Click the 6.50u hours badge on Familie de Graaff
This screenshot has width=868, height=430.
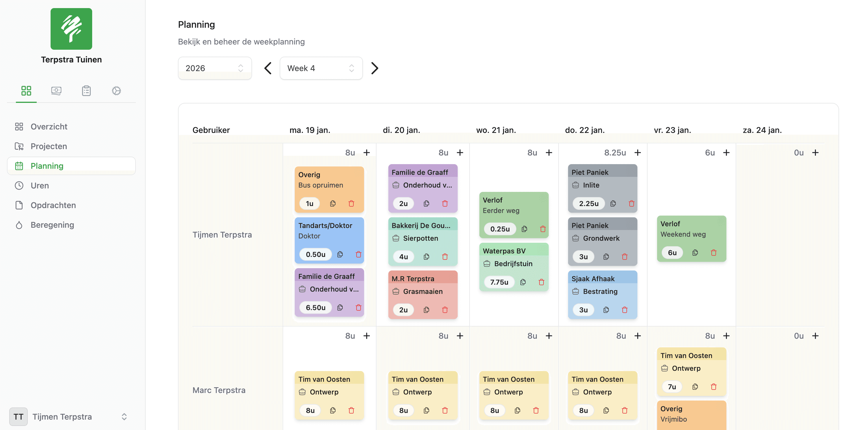pyautogui.click(x=316, y=308)
